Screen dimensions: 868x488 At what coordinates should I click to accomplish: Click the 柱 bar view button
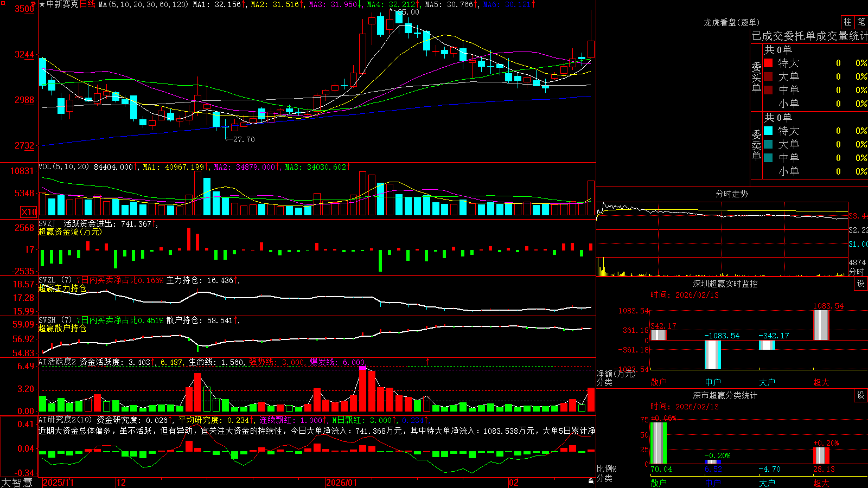(x=847, y=22)
